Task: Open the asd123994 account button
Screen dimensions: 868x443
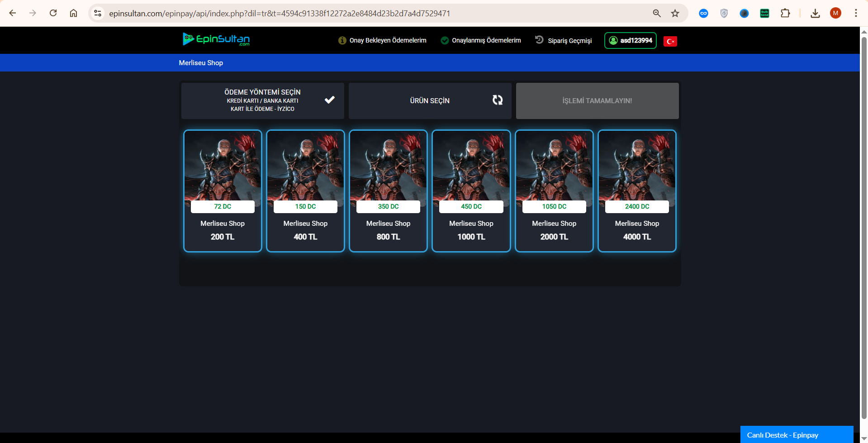Action: click(630, 40)
